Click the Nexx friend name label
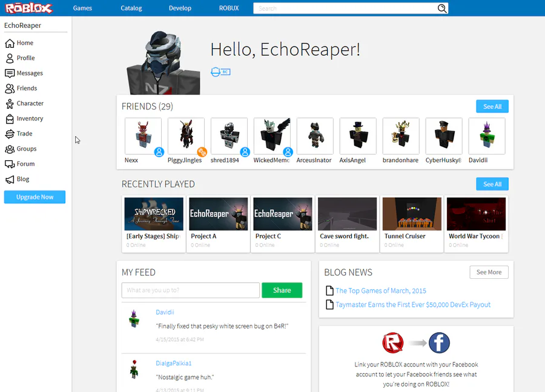The height and width of the screenshot is (392, 545). click(131, 160)
